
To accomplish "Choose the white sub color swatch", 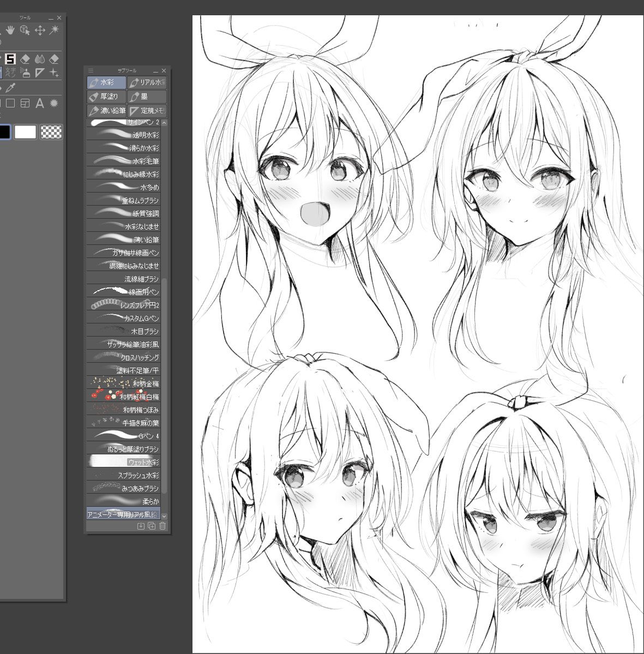I will point(26,132).
